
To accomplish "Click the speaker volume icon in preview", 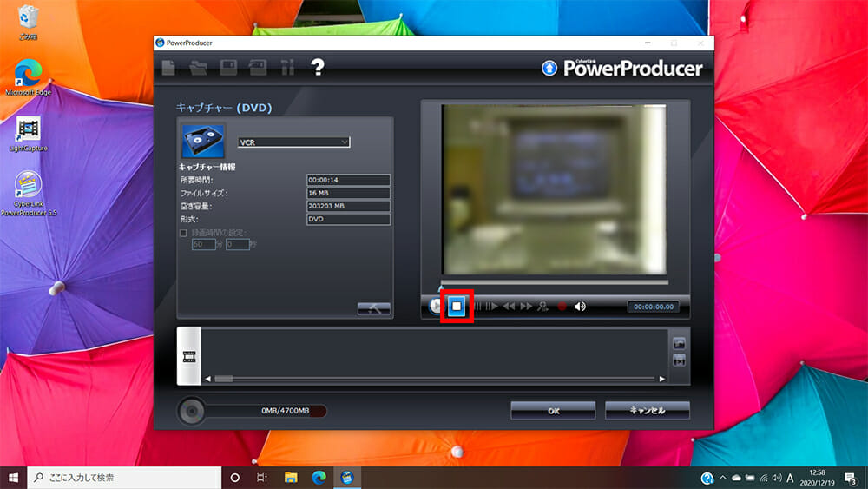I will point(580,307).
